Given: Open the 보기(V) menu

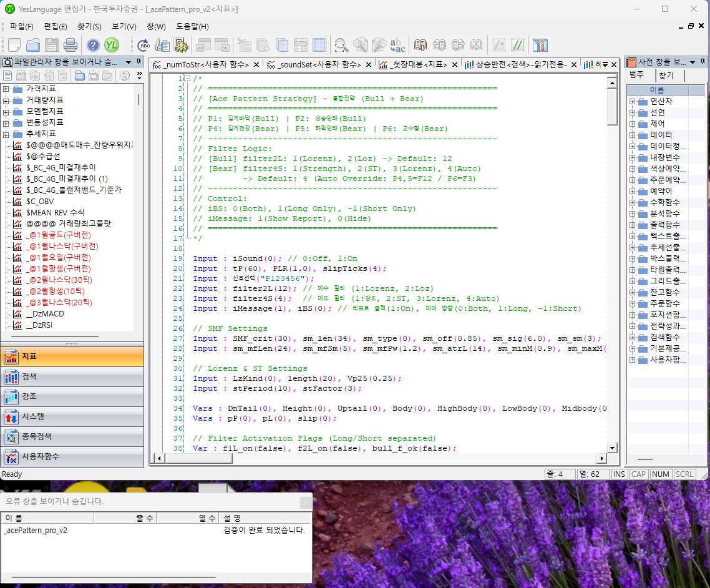Looking at the screenshot, I should tap(124, 27).
